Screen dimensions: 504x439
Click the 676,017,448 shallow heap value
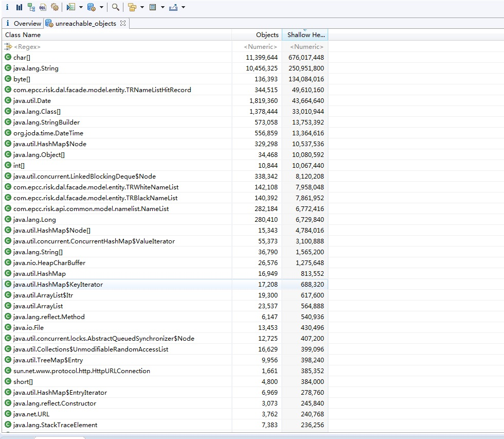(x=306, y=57)
